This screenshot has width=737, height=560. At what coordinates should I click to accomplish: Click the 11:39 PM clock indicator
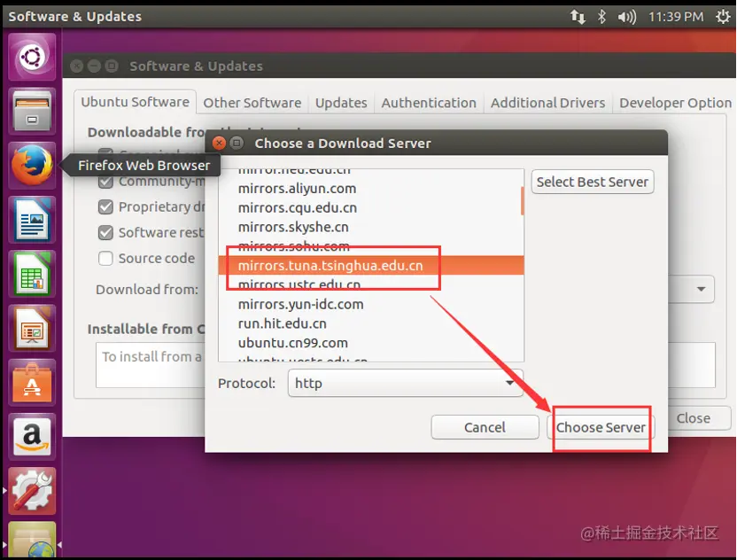(676, 17)
